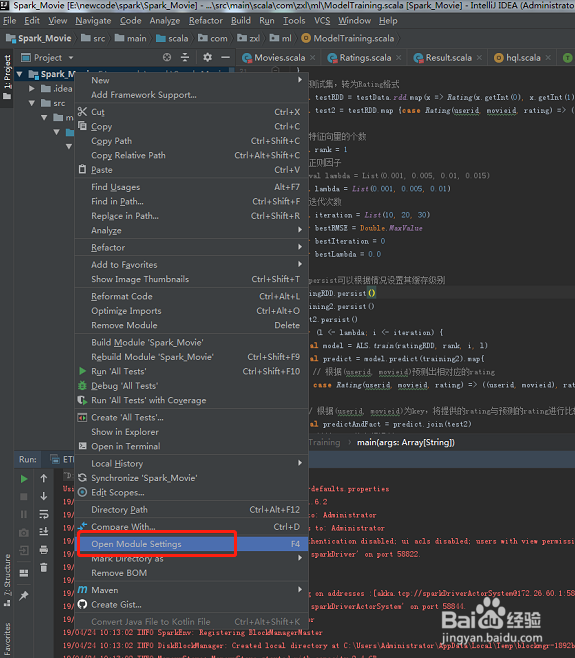Screen dimensions: 575x658
Task: Click the Pin Tab pushpin icon
Action: [x=24, y=595]
